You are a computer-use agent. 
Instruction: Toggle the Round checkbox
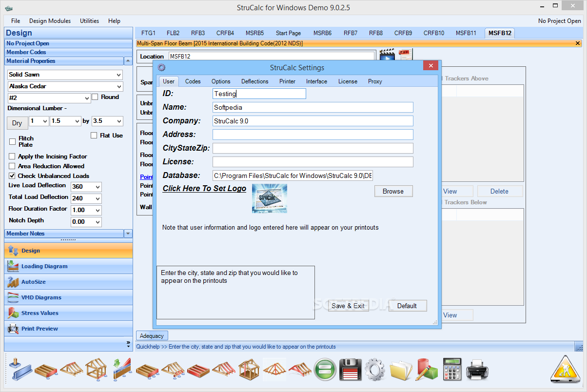point(95,97)
